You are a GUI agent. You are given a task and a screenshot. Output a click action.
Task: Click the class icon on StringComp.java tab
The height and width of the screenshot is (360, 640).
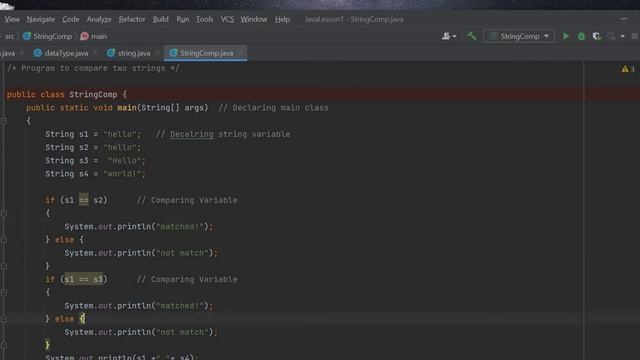coord(173,53)
